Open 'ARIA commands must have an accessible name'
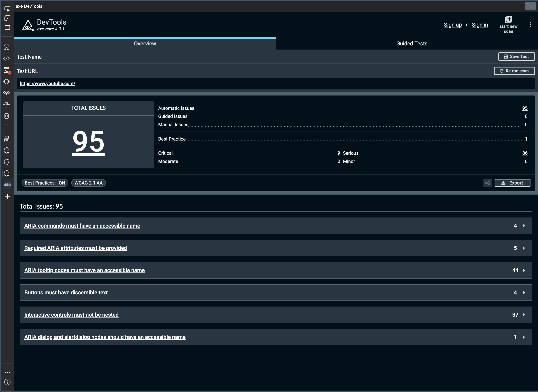The height and width of the screenshot is (392, 538). [x=82, y=226]
